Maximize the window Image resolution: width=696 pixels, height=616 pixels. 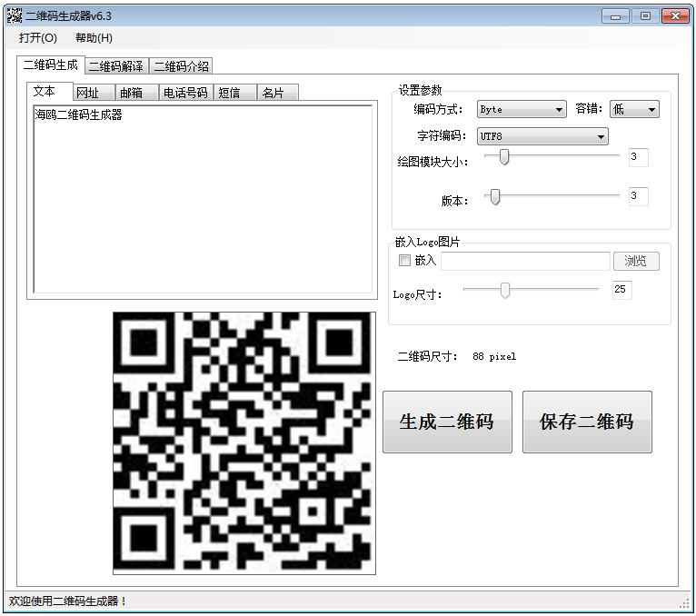point(645,16)
